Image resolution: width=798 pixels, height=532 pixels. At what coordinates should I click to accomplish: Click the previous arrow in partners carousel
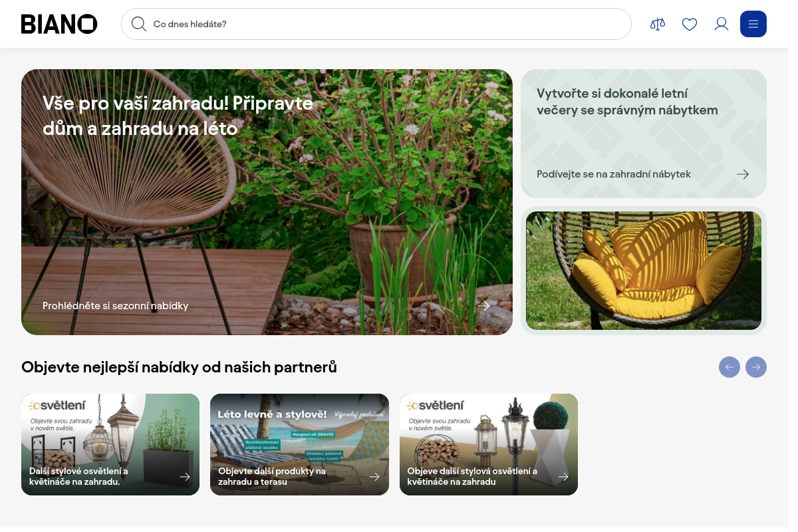[730, 367]
